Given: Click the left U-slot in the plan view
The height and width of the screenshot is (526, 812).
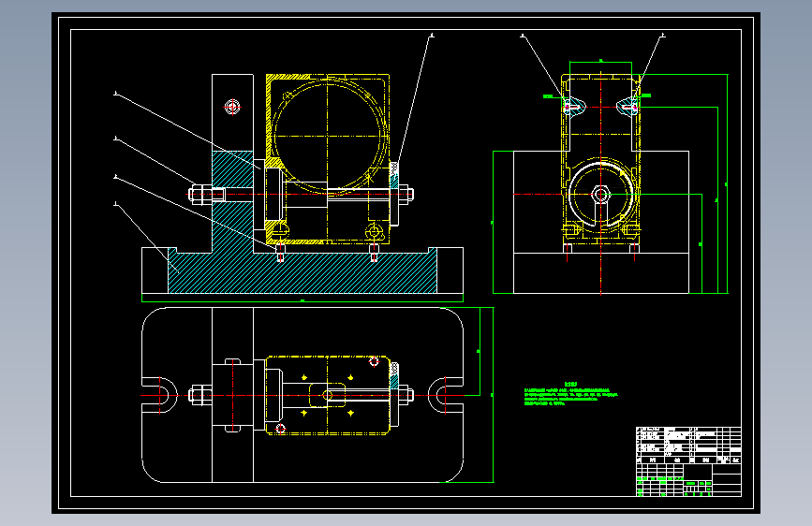Looking at the screenshot, I should (159, 396).
